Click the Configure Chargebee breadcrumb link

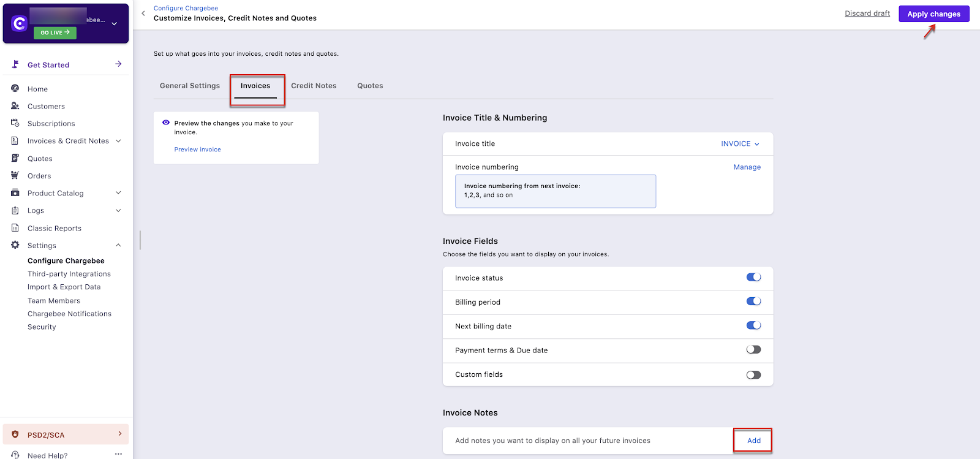186,8
